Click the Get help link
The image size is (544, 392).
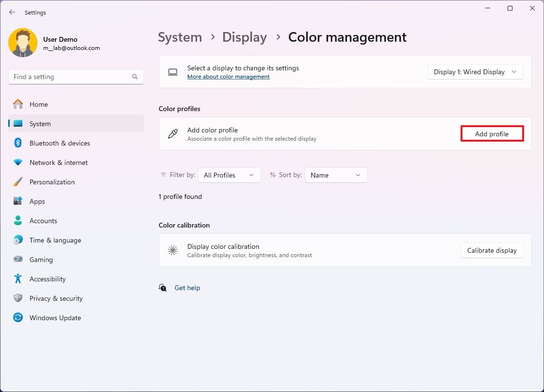tap(187, 288)
